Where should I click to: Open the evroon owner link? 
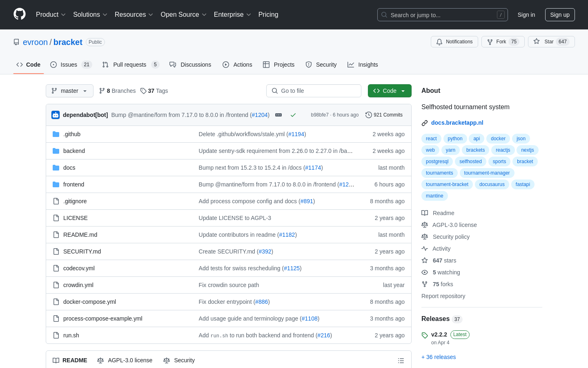35,42
